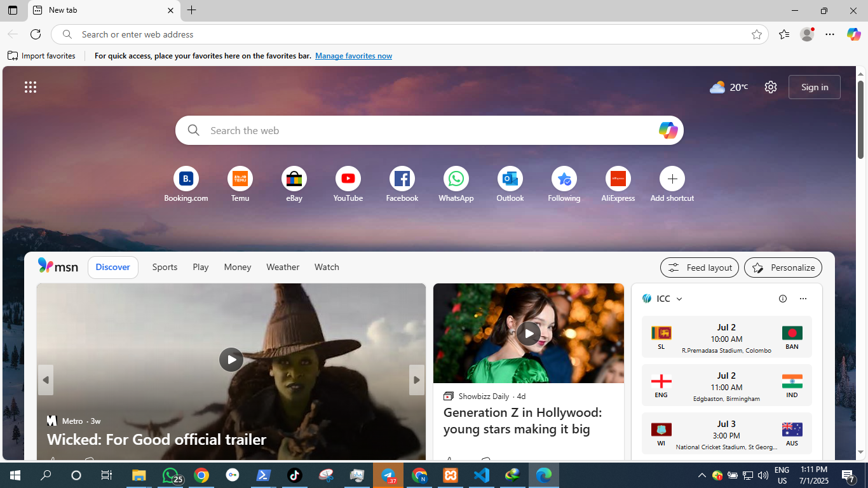Click the Add shortcut plus icon

[672, 179]
